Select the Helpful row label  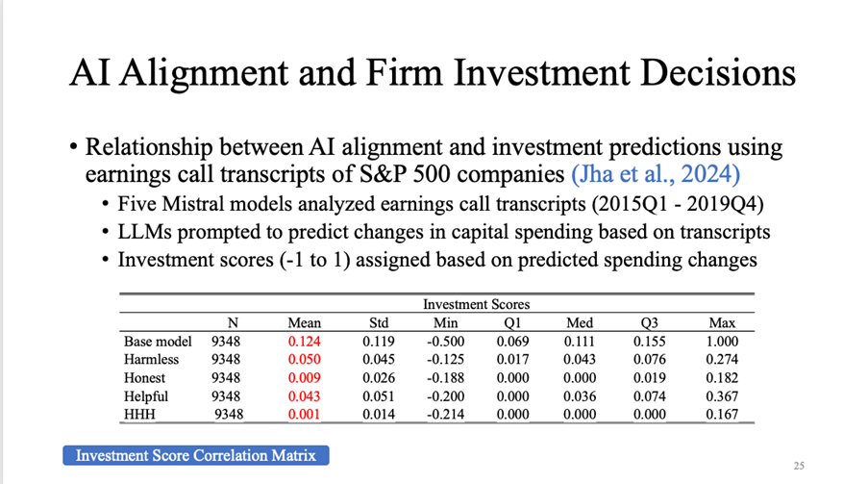tap(146, 396)
